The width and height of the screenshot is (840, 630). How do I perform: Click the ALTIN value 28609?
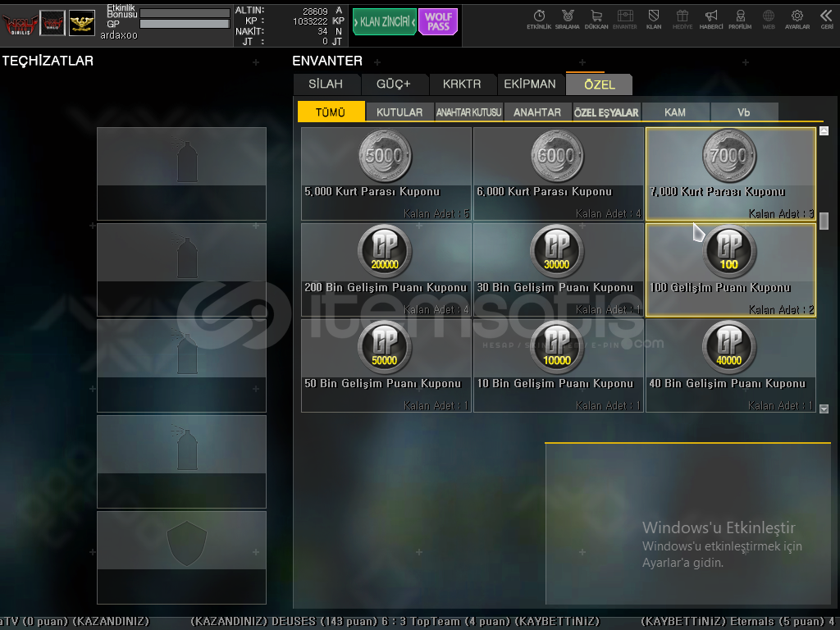315,11
